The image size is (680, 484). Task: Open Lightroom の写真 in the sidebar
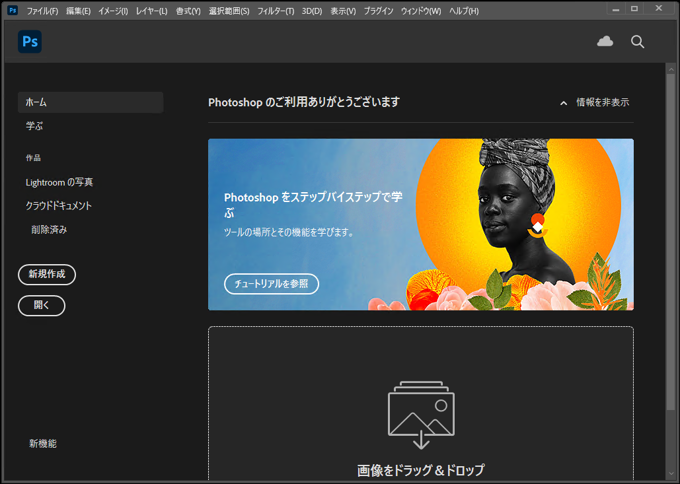(x=59, y=183)
